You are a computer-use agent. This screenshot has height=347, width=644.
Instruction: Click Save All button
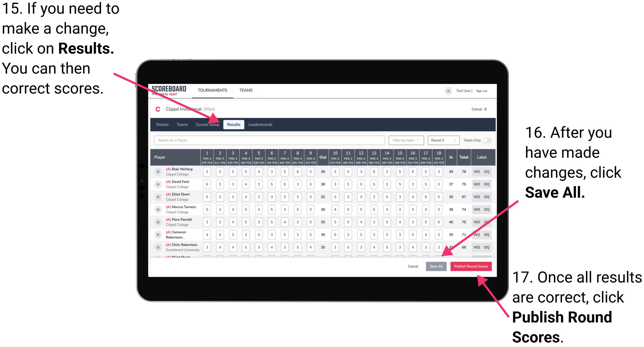[x=435, y=267]
